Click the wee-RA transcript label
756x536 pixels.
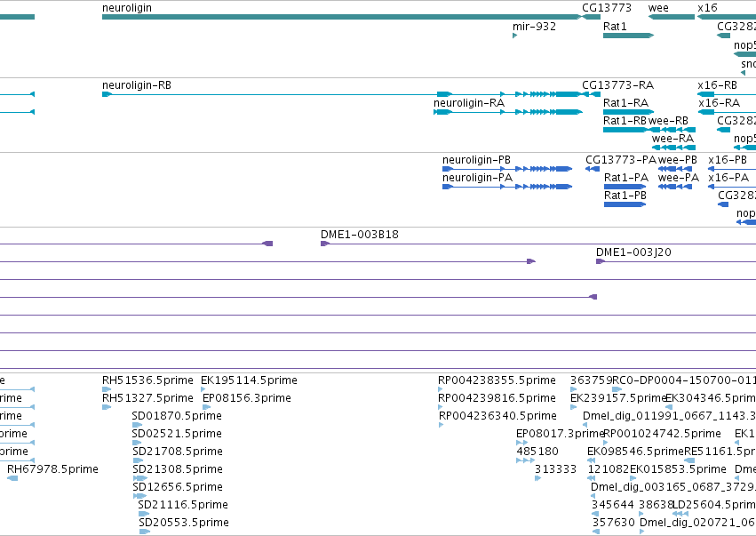click(672, 139)
